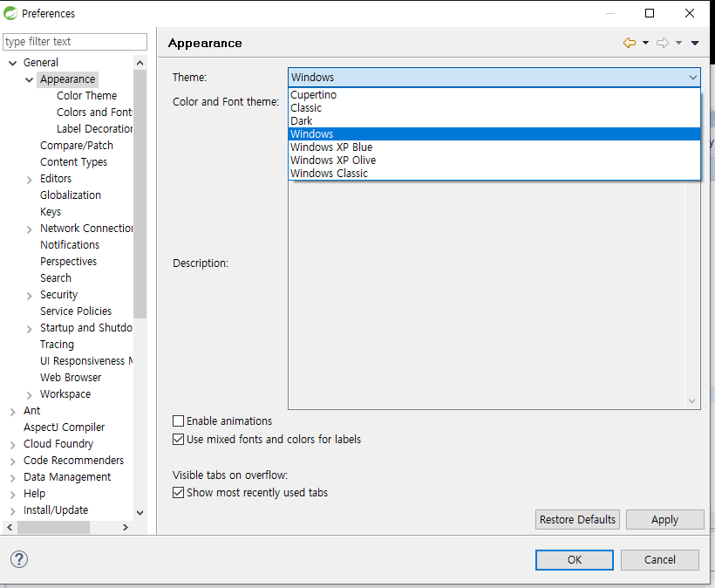This screenshot has height=588, width=715.
Task: Open Perspectives preferences
Action: coord(68,262)
